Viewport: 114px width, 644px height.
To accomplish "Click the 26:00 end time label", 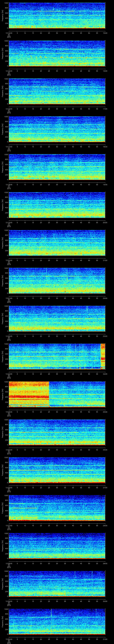I will 105,450.
